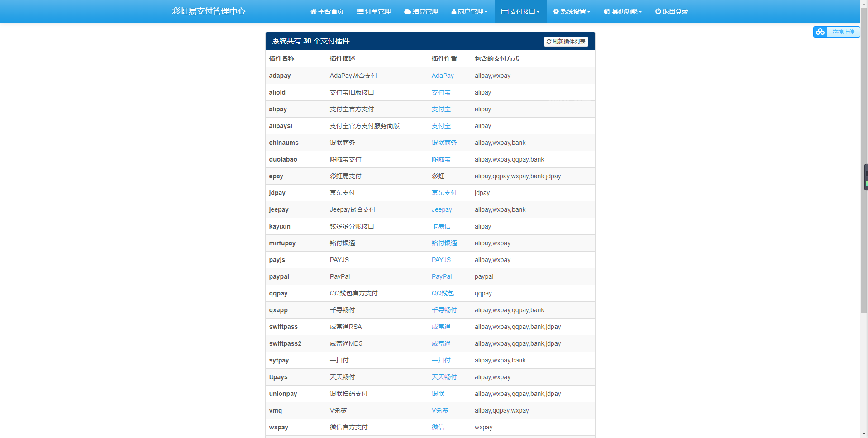Click the cloud upload icon near 拖拽上传
868x438 pixels.
click(820, 32)
